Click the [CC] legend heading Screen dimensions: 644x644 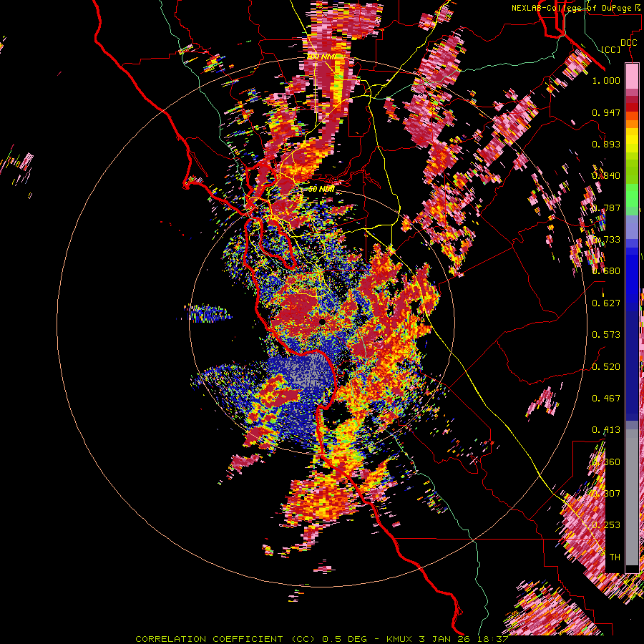point(611,49)
